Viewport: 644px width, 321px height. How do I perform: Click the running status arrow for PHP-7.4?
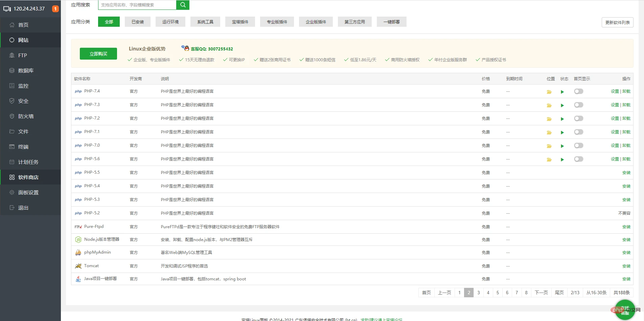pyautogui.click(x=562, y=92)
